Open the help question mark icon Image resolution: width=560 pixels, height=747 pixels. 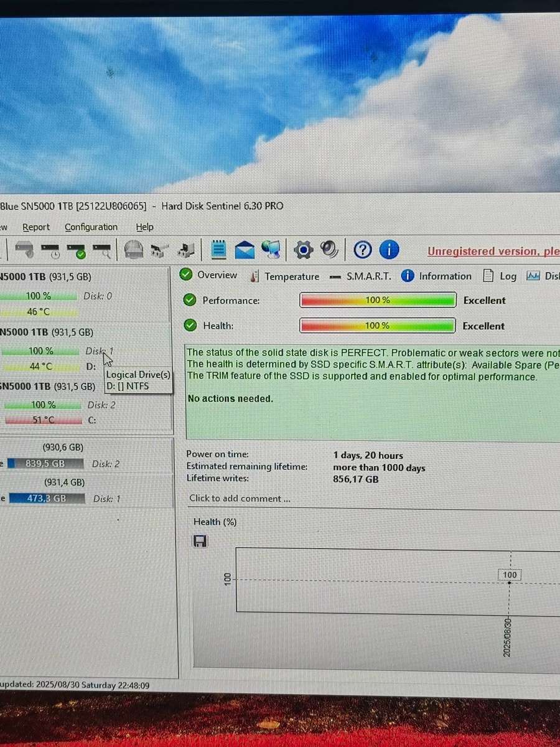362,250
